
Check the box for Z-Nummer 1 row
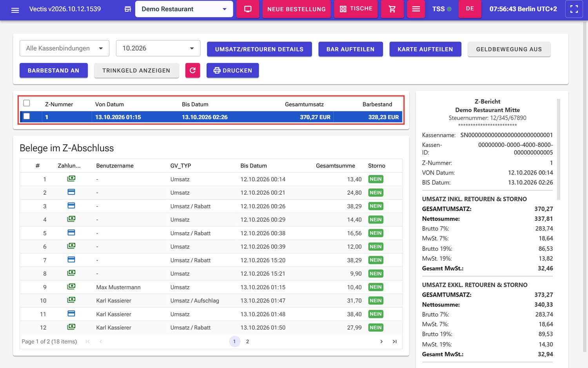[x=27, y=116]
